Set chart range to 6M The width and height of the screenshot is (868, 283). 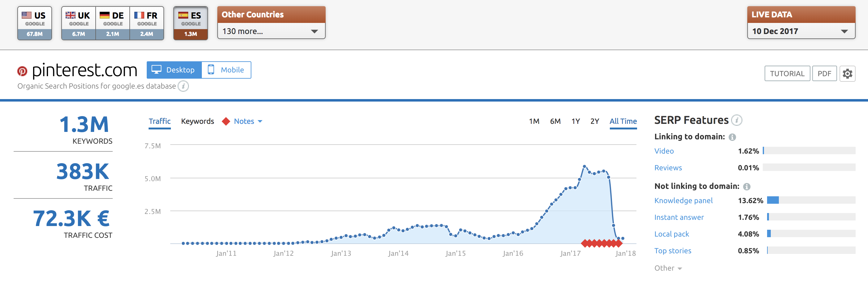coord(555,121)
